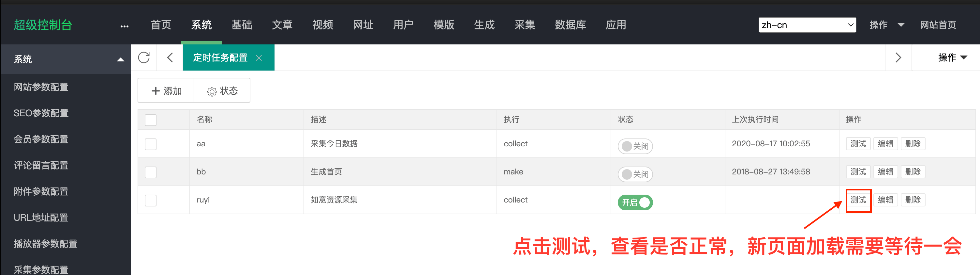Viewport: 980px width, 275px height.
Task: Click the 超级控制台 logo text
Action: pos(42,24)
